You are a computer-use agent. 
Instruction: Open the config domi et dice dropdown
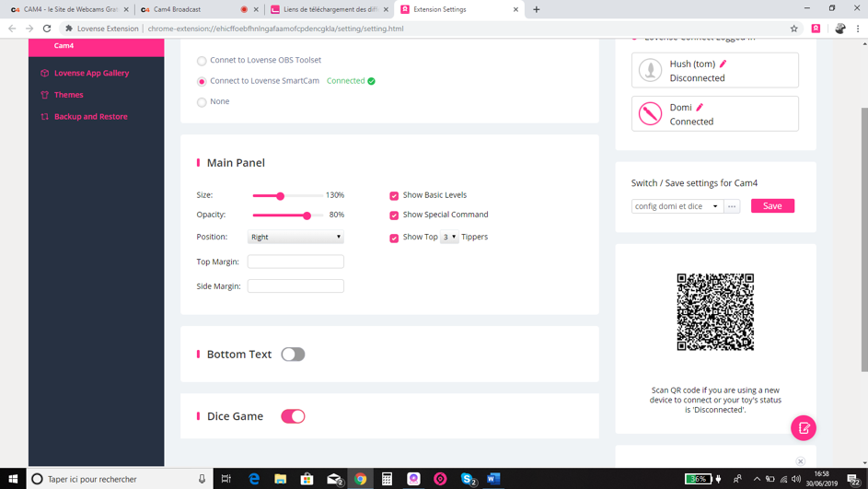pos(677,206)
